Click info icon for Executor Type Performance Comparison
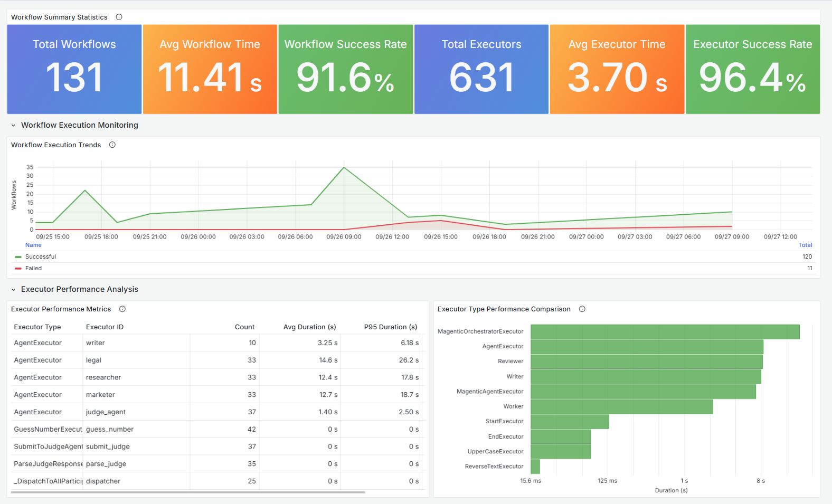The image size is (832, 504). tap(582, 309)
